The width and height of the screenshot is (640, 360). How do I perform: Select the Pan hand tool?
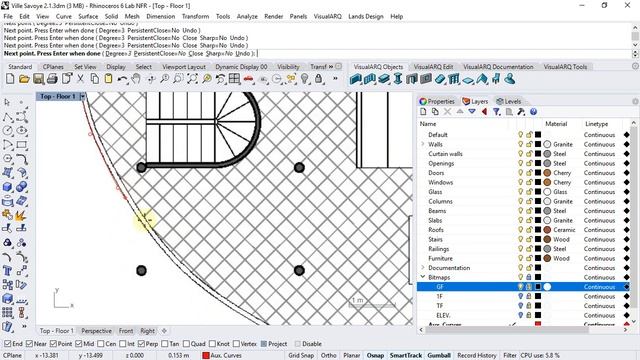point(136,79)
